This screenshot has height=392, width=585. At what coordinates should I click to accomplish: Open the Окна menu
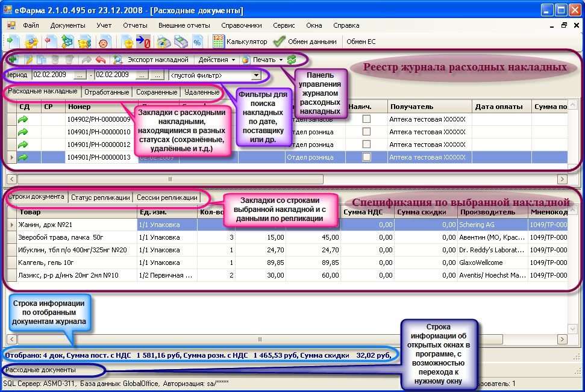tap(314, 25)
